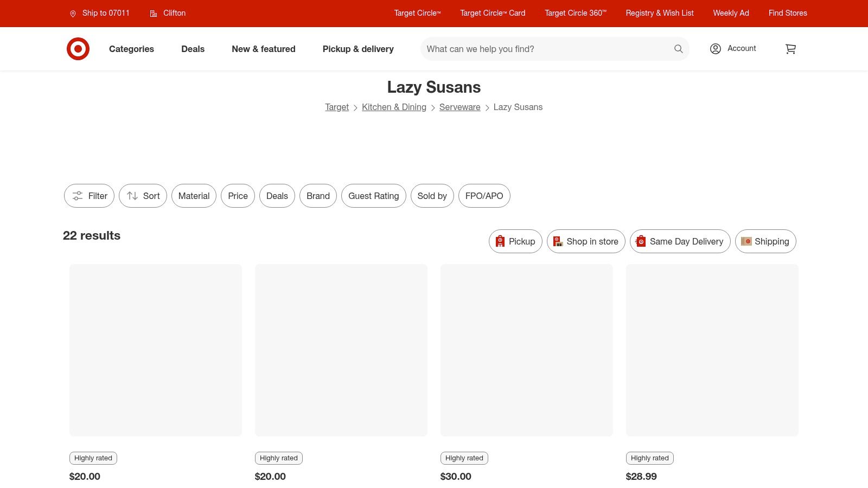Open Find Stores link

pyautogui.click(x=788, y=13)
